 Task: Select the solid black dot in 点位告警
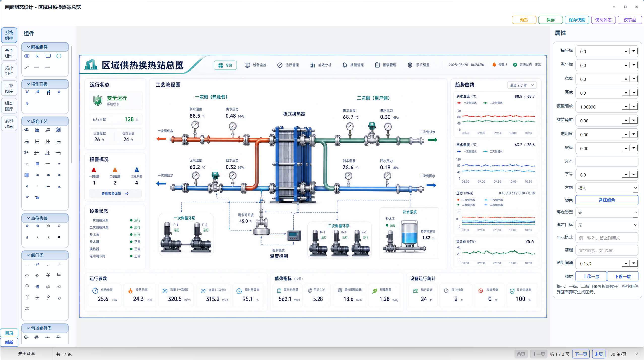click(x=59, y=237)
